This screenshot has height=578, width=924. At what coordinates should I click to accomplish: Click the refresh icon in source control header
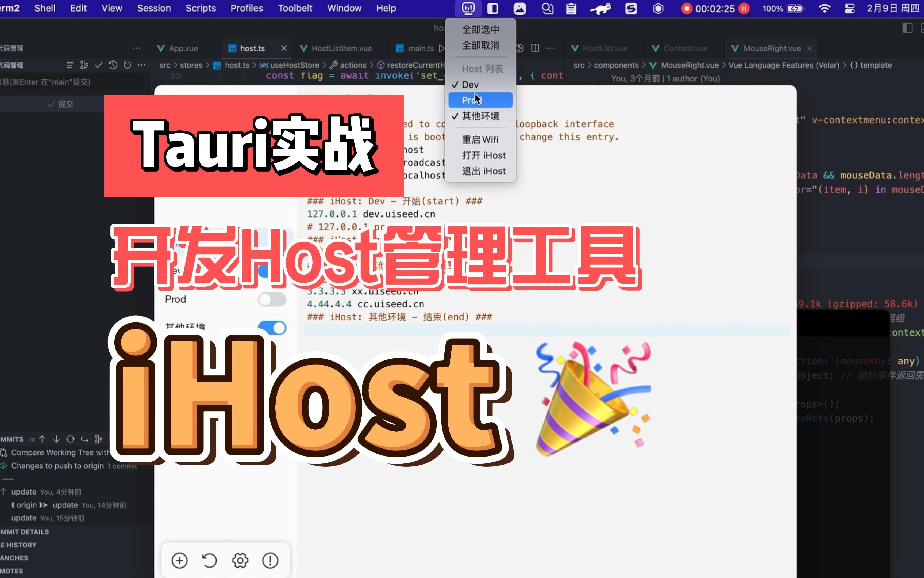(x=128, y=65)
